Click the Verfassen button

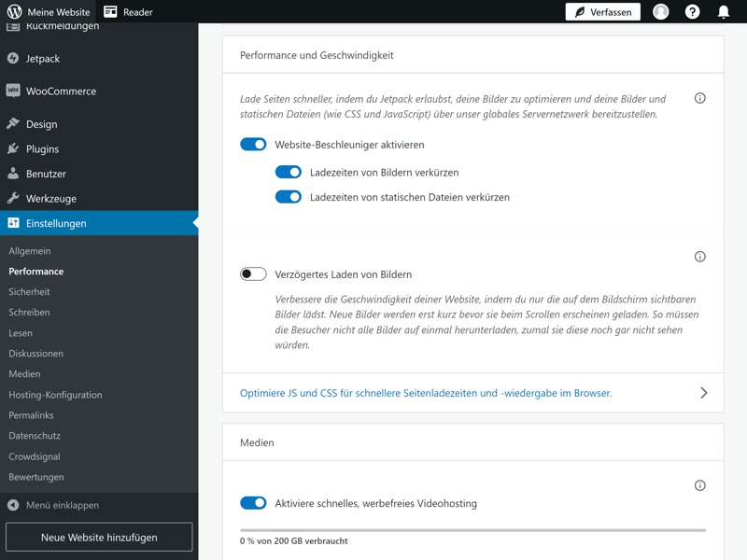[603, 12]
